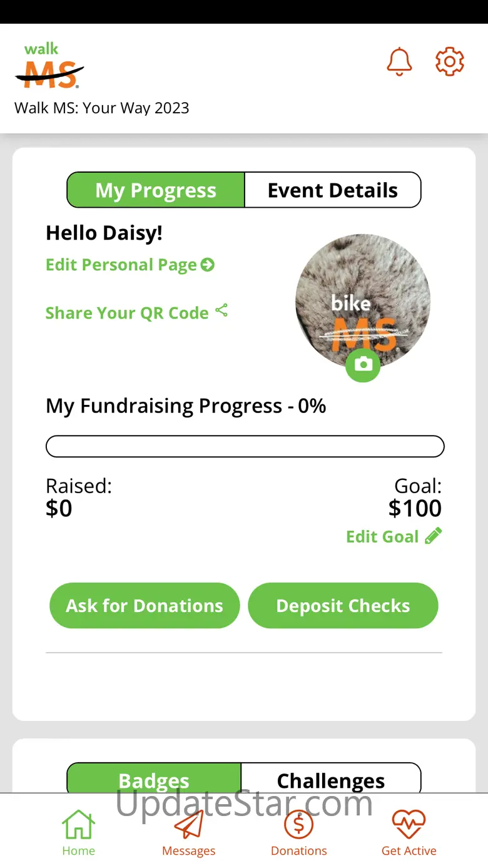Tap the Deposit Checks button
Viewport: 488px width, 868px height.
343,606
